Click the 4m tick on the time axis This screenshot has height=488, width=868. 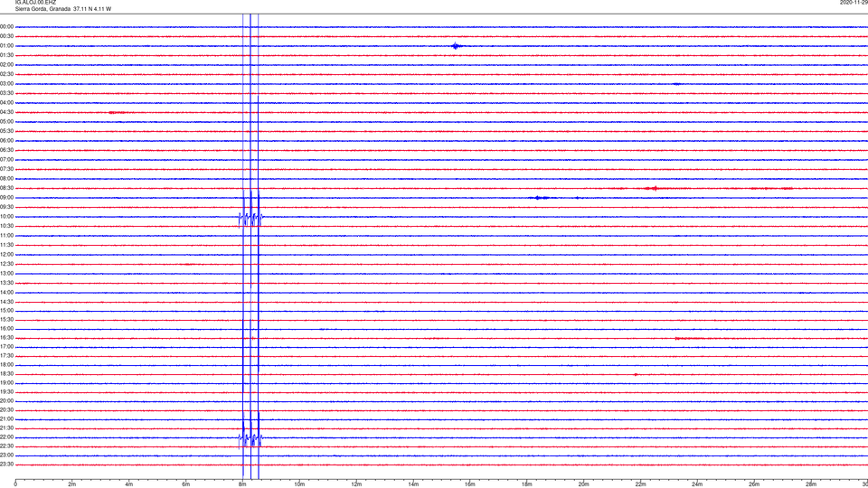129,484
